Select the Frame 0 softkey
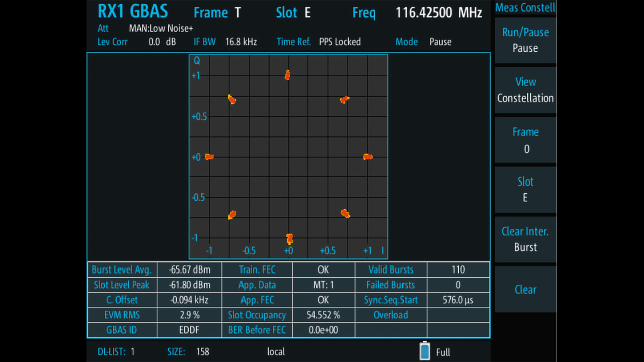644x362 pixels. click(525, 140)
